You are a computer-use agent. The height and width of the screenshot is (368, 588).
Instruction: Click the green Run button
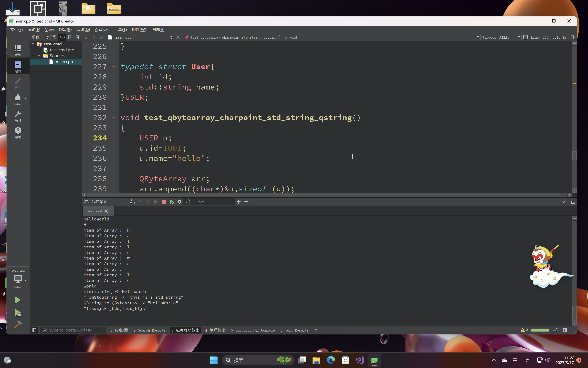[x=18, y=300]
